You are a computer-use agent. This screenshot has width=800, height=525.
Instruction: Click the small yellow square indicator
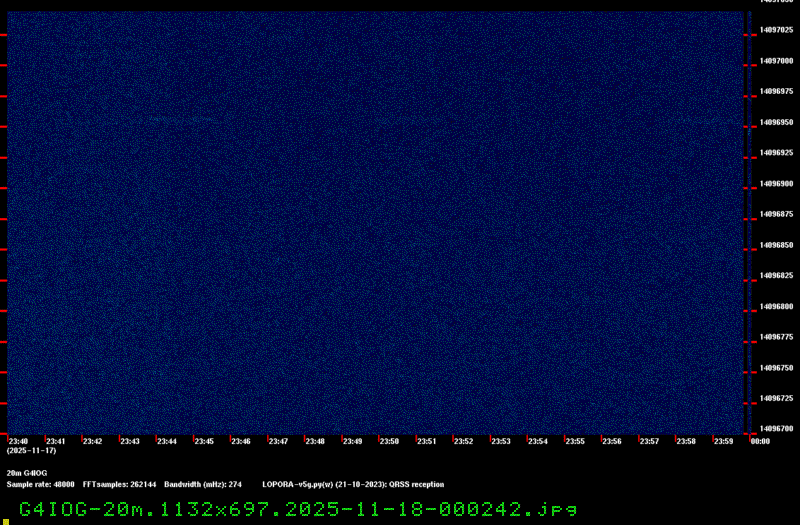[x=6, y=522]
